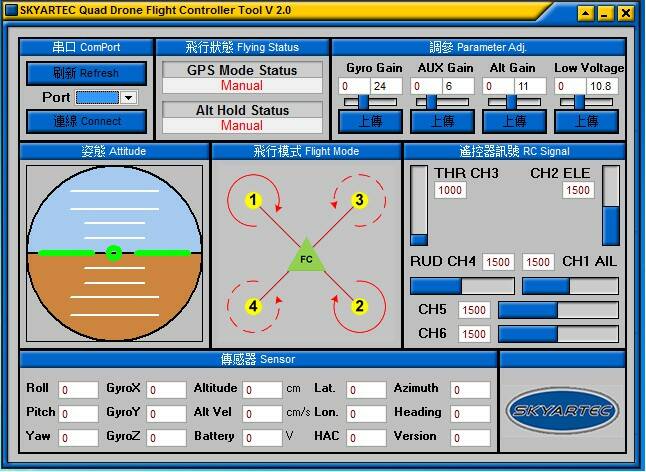646x472 pixels.
Task: Click the Flying Status panel header
Action: pyautogui.click(x=242, y=47)
